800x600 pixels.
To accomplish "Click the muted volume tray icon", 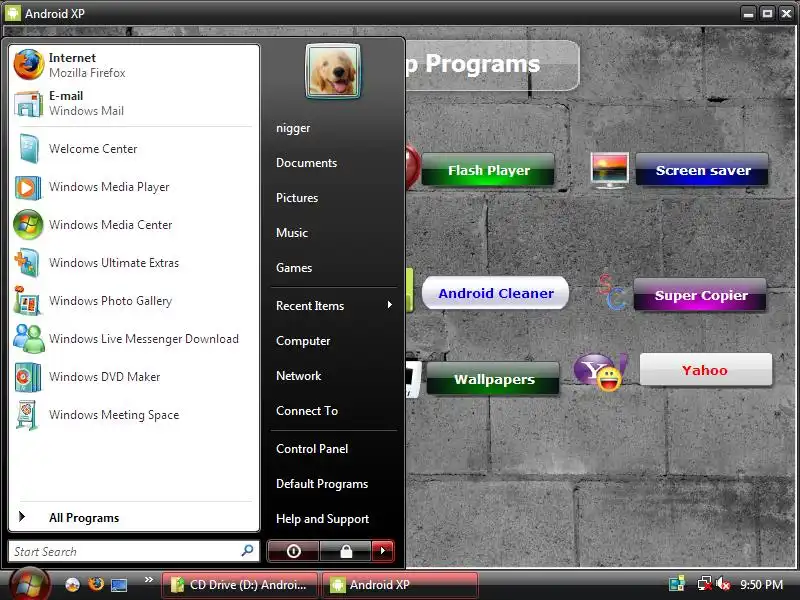I will pyautogui.click(x=723, y=584).
